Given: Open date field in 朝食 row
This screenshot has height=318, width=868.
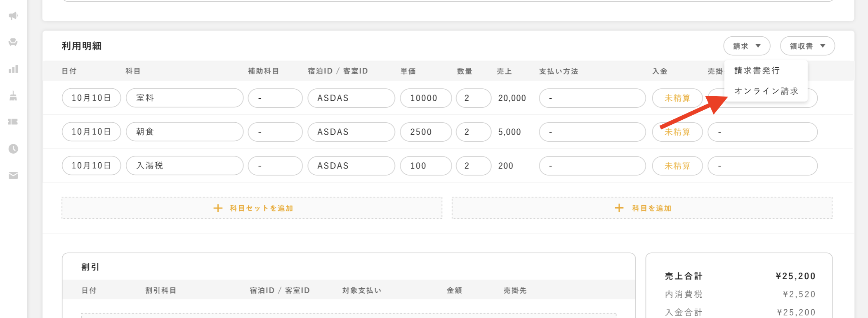Looking at the screenshot, I should point(91,132).
